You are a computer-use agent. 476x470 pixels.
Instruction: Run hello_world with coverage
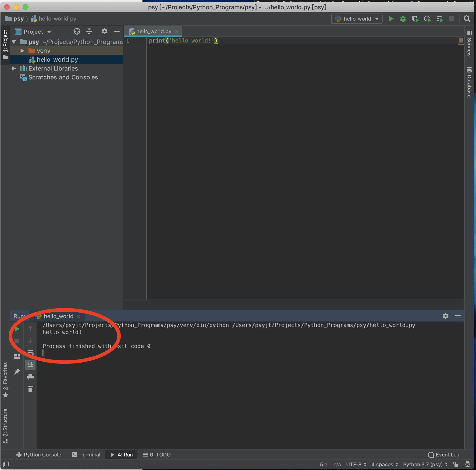(415, 18)
